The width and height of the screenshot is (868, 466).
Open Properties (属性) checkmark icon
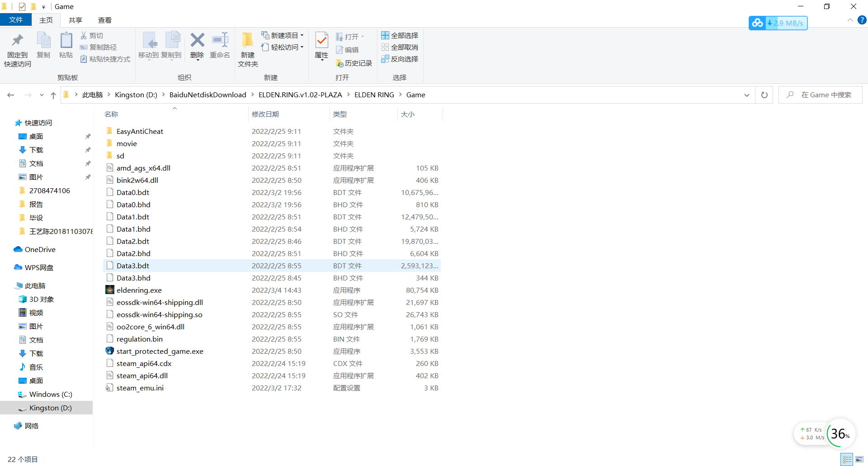tap(321, 40)
